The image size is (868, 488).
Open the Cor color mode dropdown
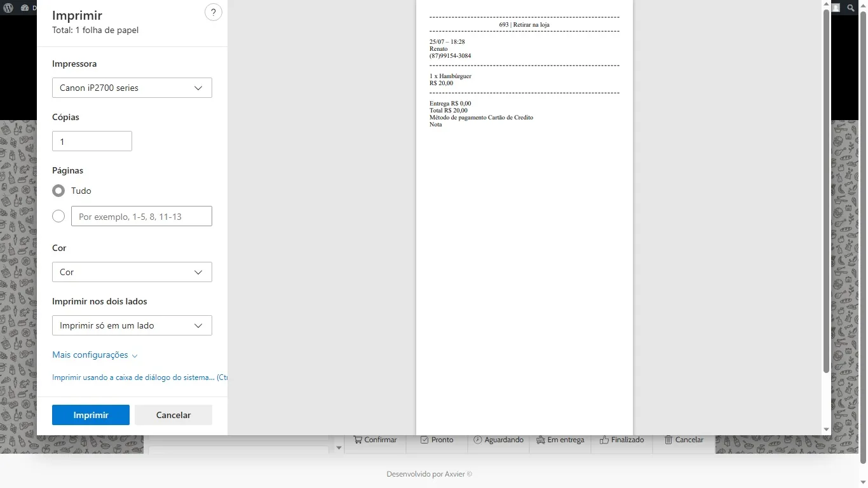click(x=132, y=272)
